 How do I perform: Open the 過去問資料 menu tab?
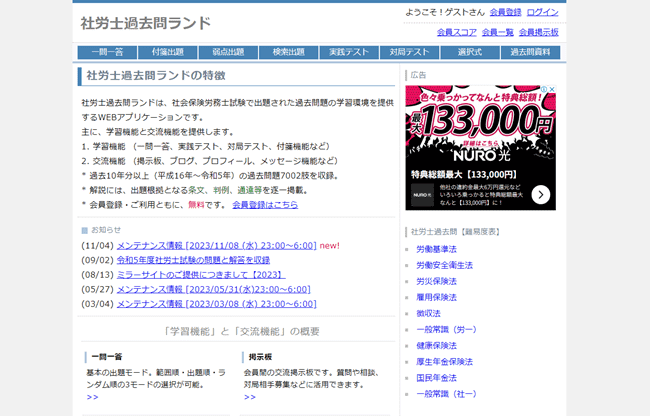(x=530, y=52)
